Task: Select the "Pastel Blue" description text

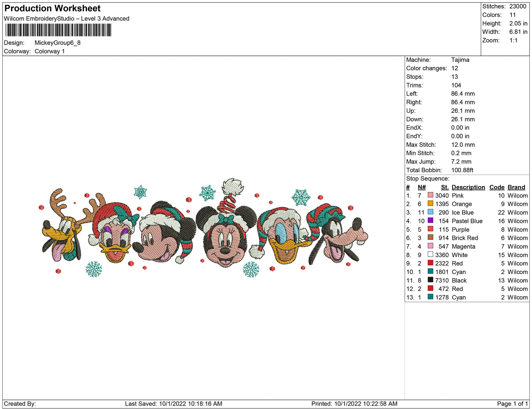Action: click(x=467, y=221)
